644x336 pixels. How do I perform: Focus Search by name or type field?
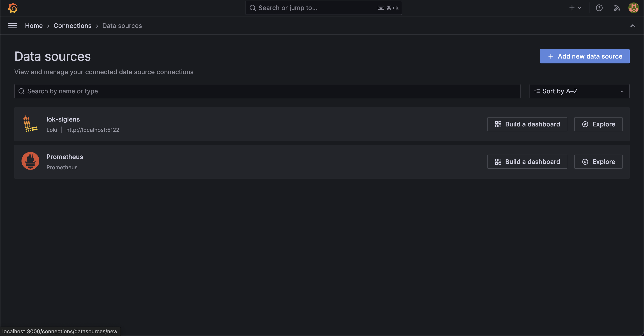[x=267, y=91]
